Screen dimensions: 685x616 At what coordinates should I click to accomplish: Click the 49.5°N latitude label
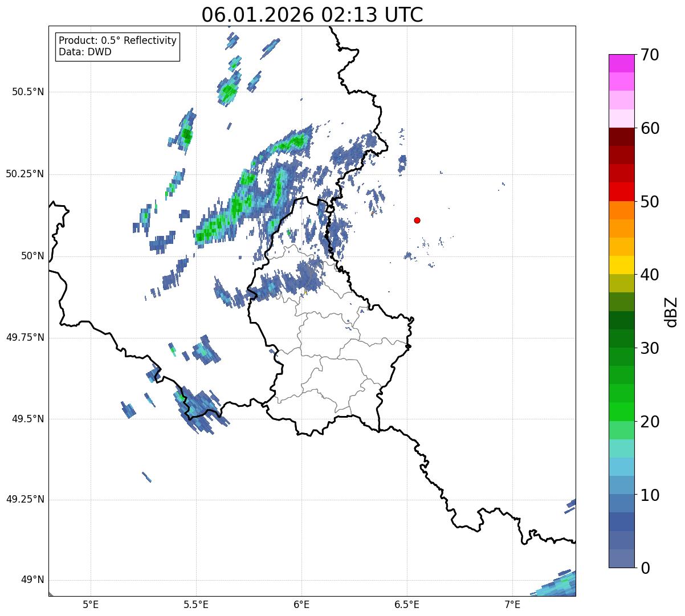click(x=27, y=419)
